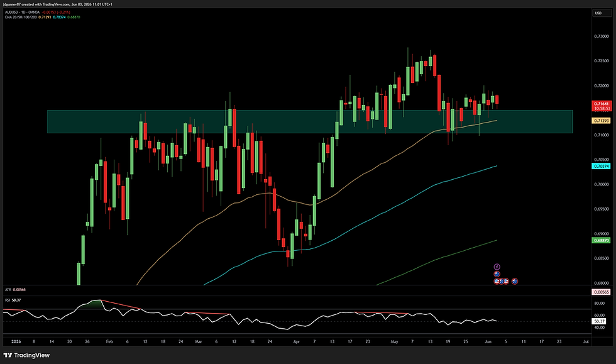This screenshot has height=364, width=616.
Task: Click the 2026 year label on the time axis
Action: (16, 341)
